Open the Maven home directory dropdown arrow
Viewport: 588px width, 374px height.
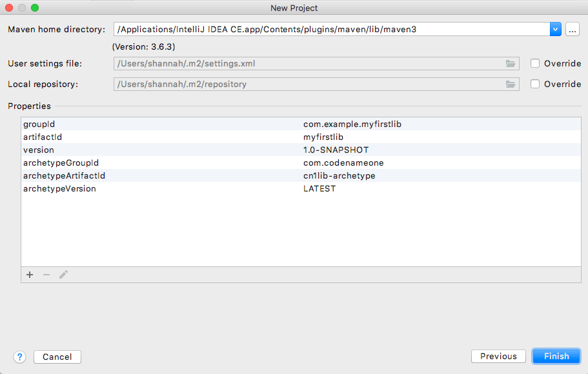(555, 29)
